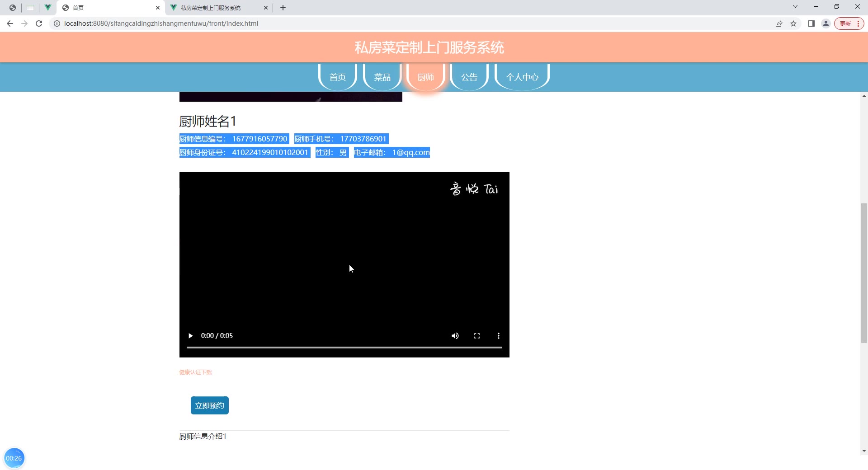868x470 pixels.
Task: Click the 0:00 / 0:05 time display
Action: pyautogui.click(x=217, y=336)
